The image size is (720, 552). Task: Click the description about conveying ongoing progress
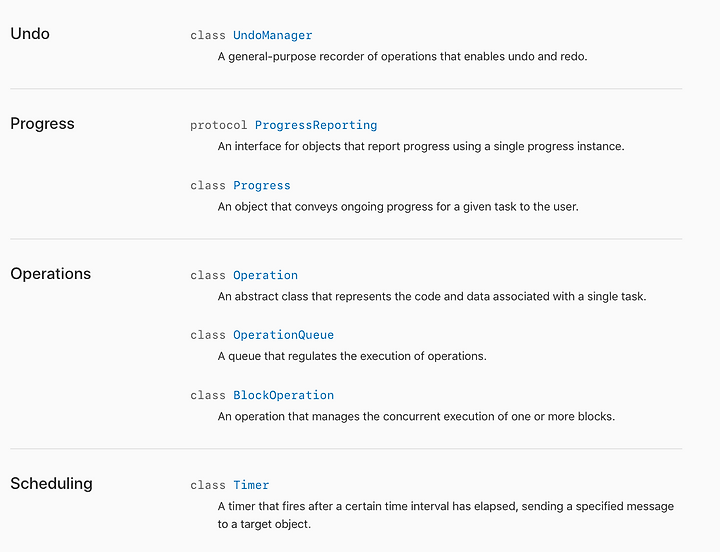tap(398, 207)
